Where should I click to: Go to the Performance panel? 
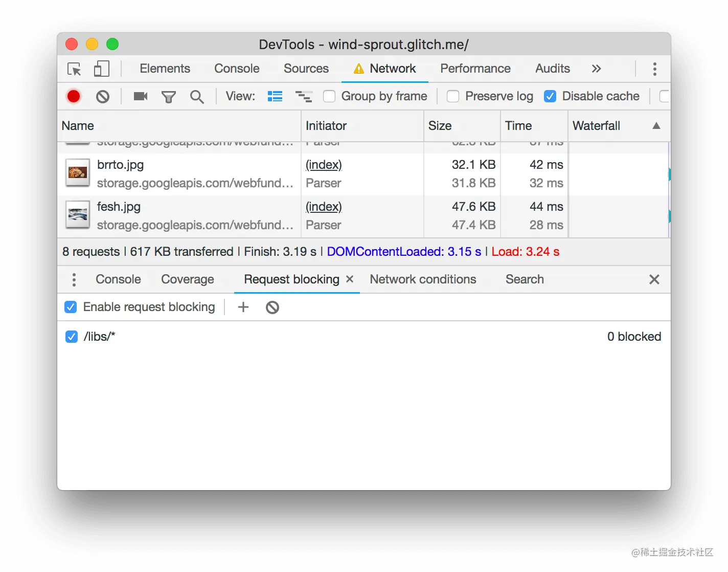tap(475, 69)
